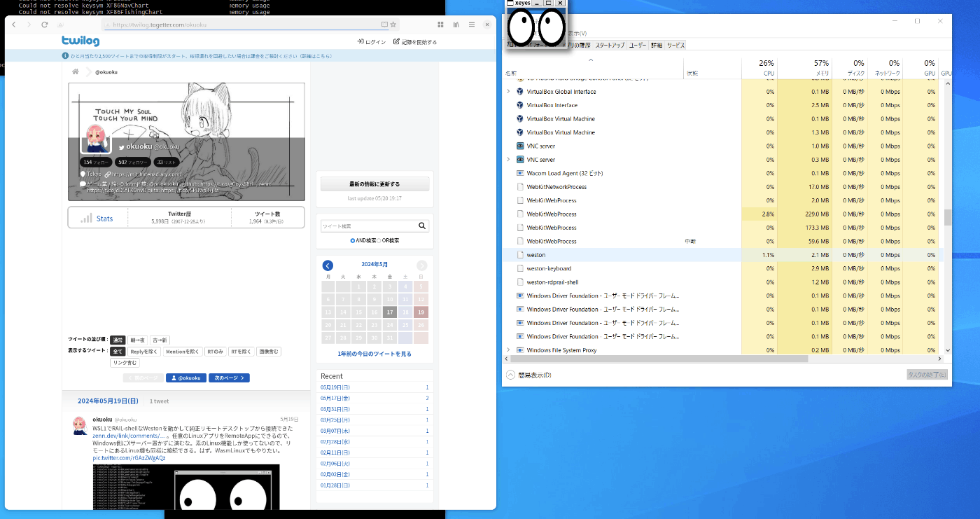Click the Task Manager scrollbar down arrow

pos(948,350)
